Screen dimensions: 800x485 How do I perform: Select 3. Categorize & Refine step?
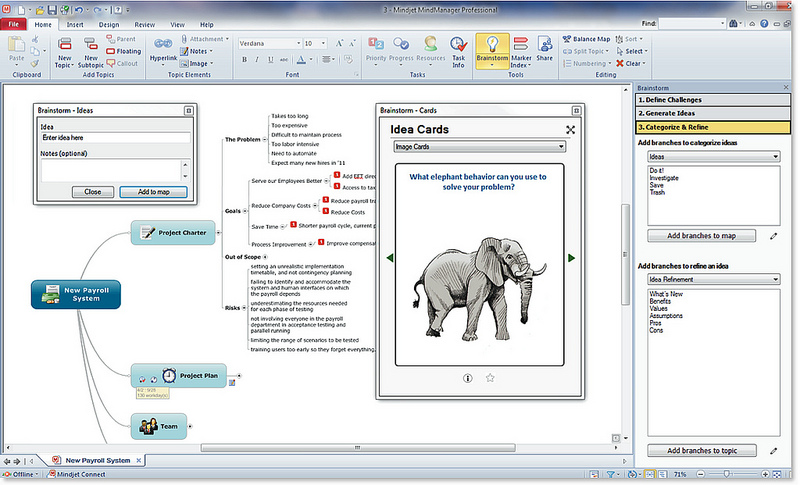coord(713,127)
